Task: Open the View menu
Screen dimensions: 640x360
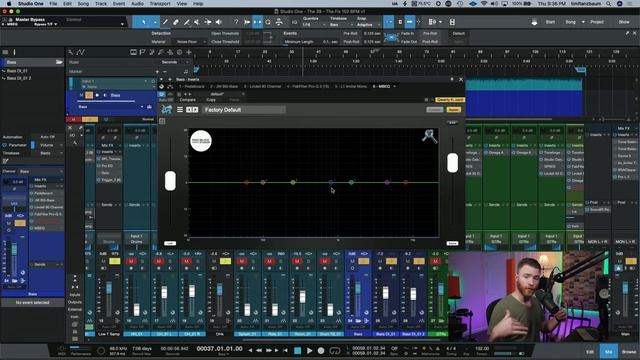Action: 182,4
